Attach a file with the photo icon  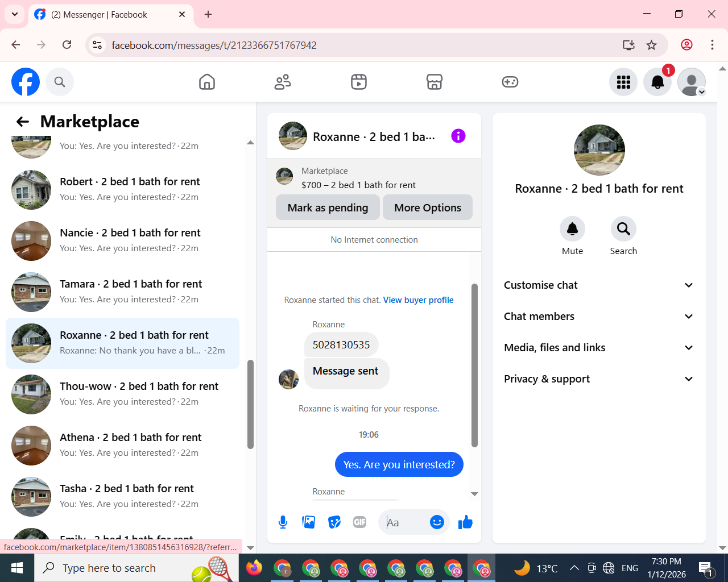pyautogui.click(x=309, y=522)
